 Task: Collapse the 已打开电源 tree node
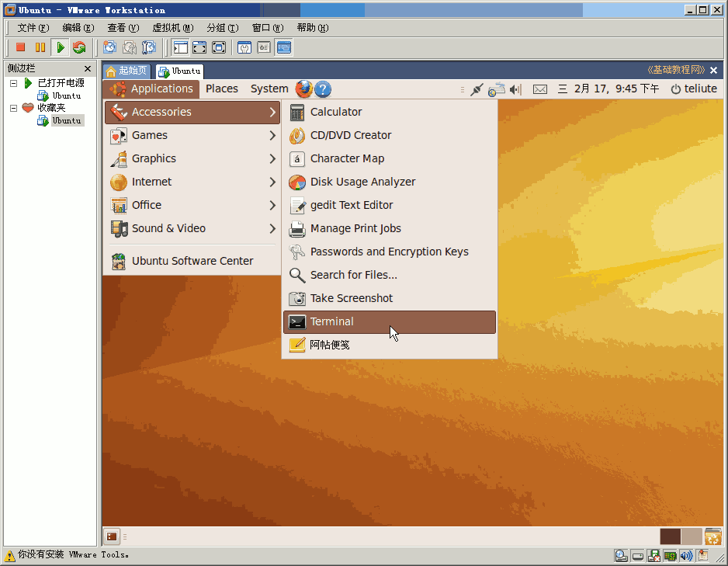point(14,84)
